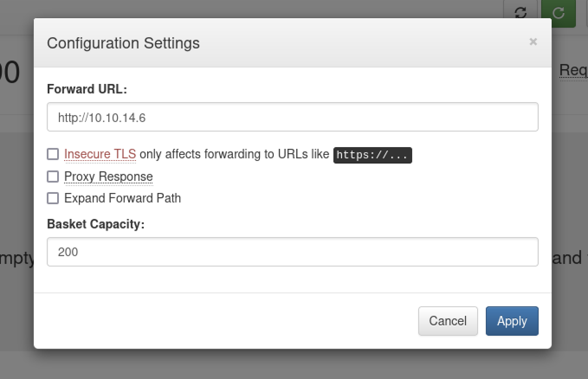Toggle the Proxy Response checkbox

tap(53, 176)
